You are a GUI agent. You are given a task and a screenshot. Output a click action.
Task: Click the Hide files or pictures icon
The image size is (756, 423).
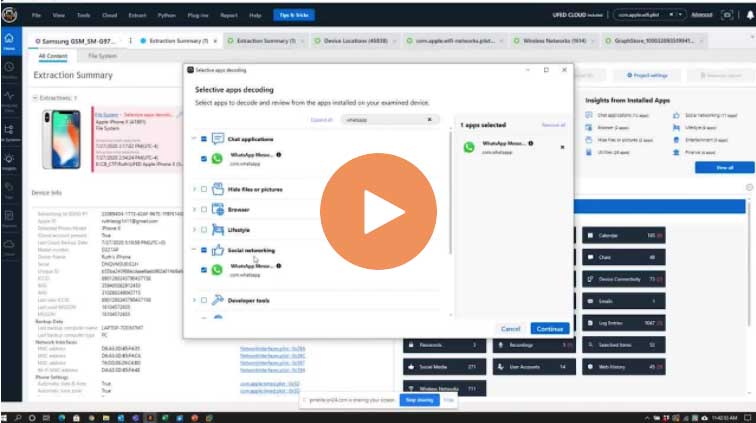point(218,188)
